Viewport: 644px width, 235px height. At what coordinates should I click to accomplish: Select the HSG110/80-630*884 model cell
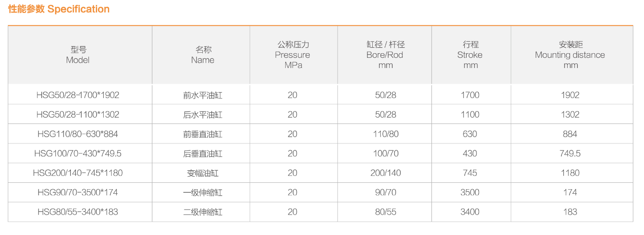[78, 134]
